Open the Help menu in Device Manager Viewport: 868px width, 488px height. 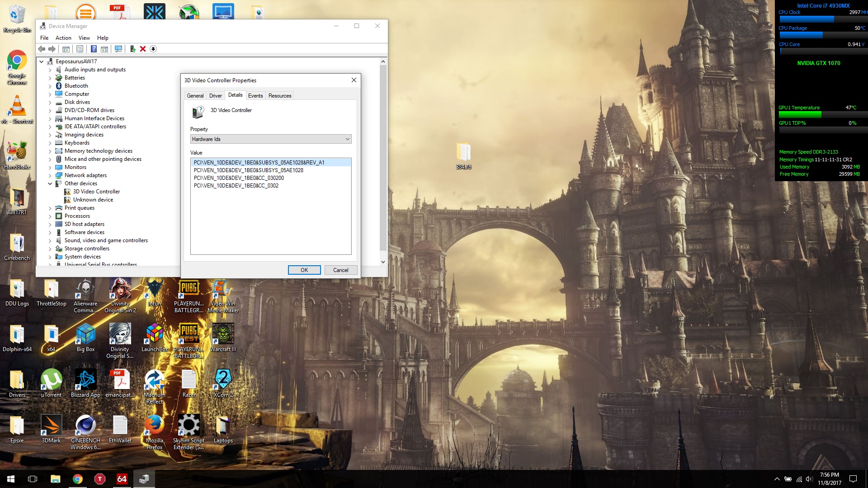[x=103, y=38]
